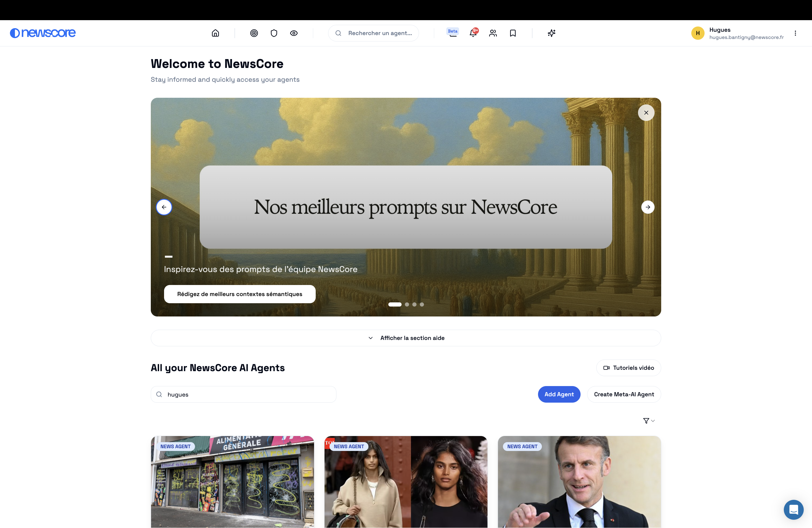Expand Afficher la section aide
Image resolution: width=812 pixels, height=528 pixels.
click(406, 338)
